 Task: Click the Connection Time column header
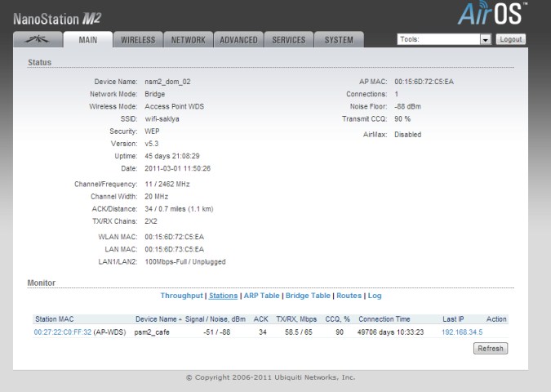(384, 318)
